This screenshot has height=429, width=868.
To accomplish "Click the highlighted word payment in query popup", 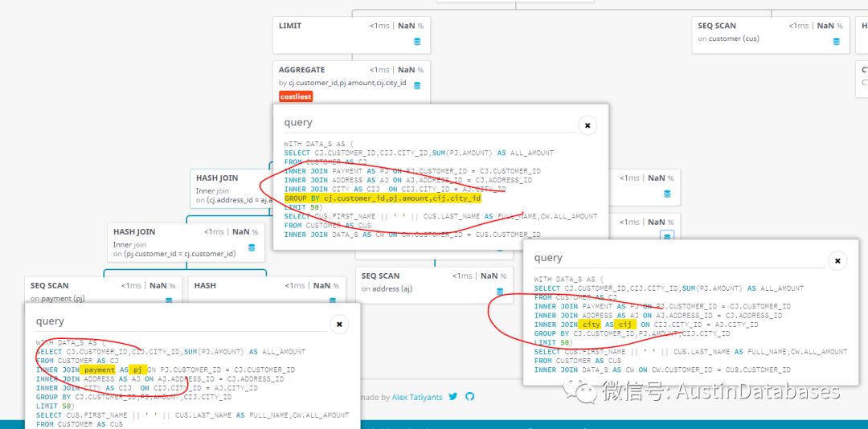I will (x=97, y=370).
